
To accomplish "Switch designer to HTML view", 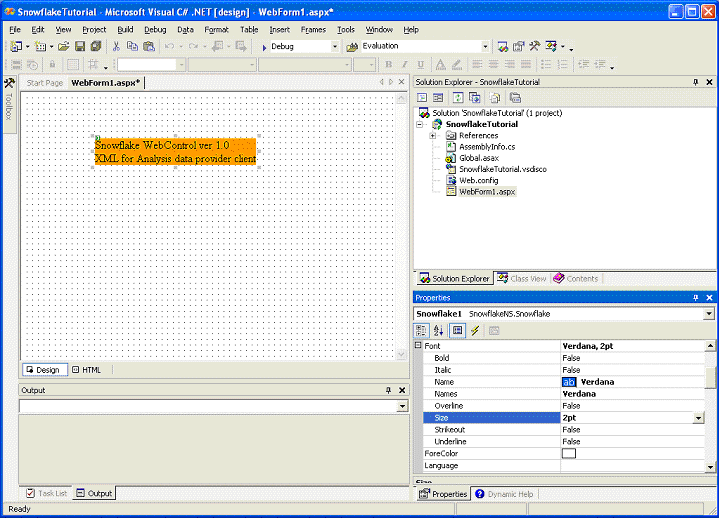I will (87, 370).
